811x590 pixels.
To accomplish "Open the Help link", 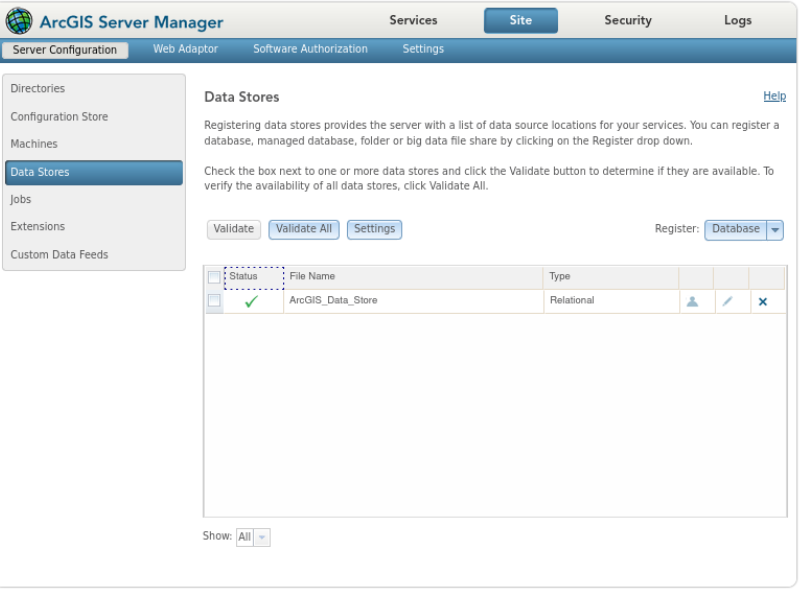I will (x=774, y=96).
